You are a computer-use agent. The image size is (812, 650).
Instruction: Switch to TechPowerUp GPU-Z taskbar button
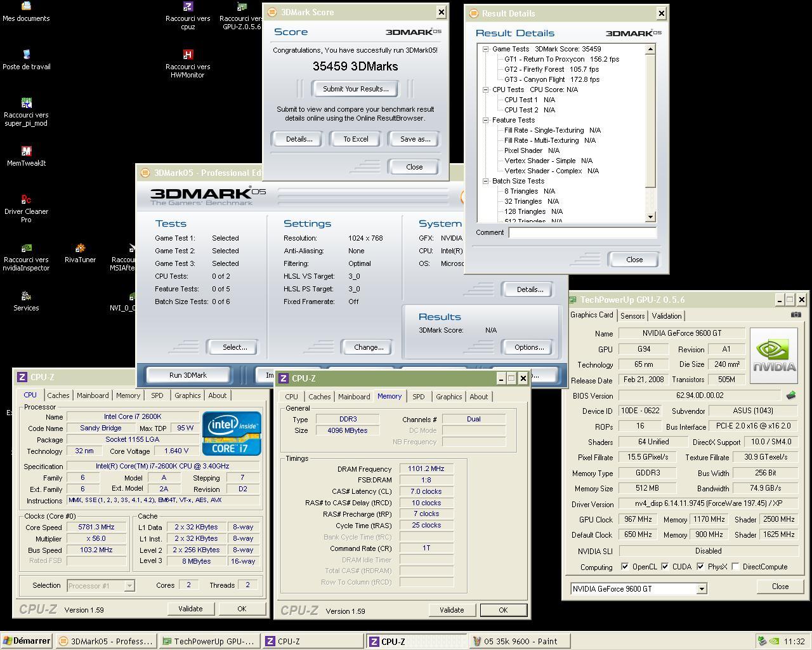pyautogui.click(x=209, y=641)
